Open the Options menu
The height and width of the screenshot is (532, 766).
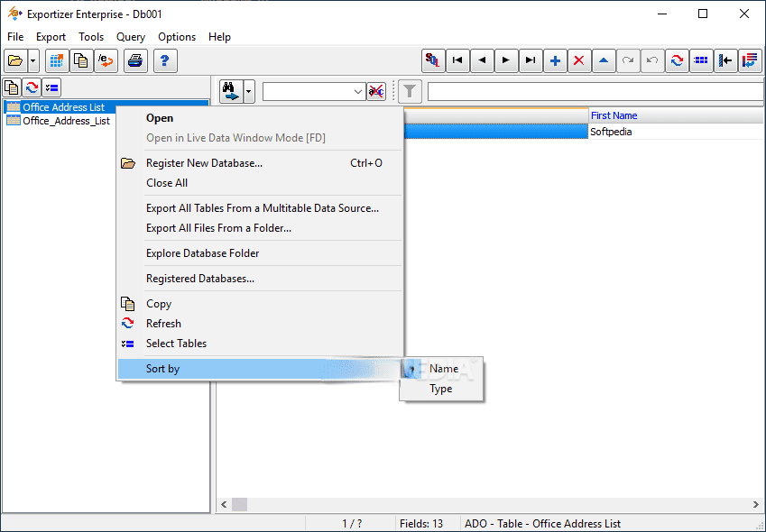pos(177,37)
